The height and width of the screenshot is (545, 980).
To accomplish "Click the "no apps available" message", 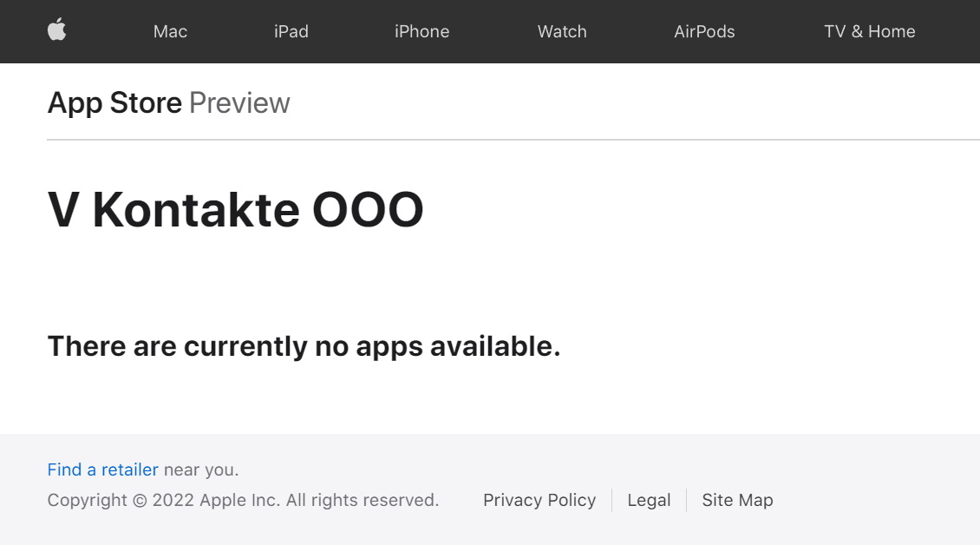I will click(x=304, y=346).
